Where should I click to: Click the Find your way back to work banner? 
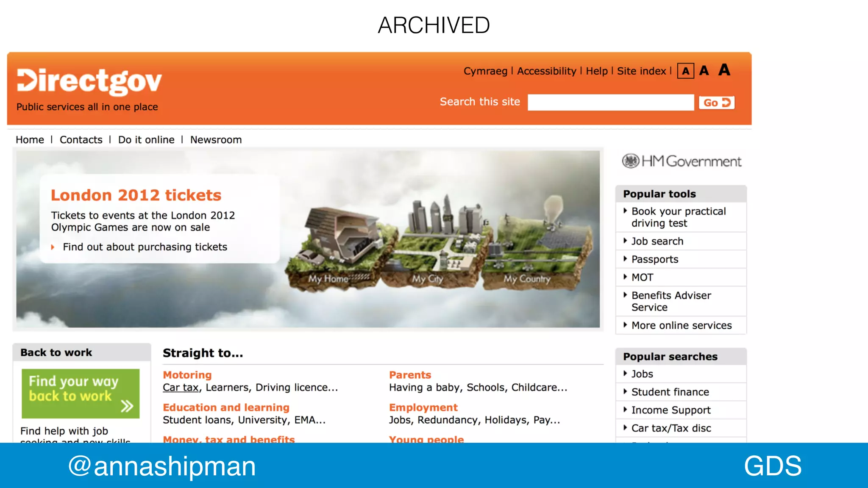(81, 394)
